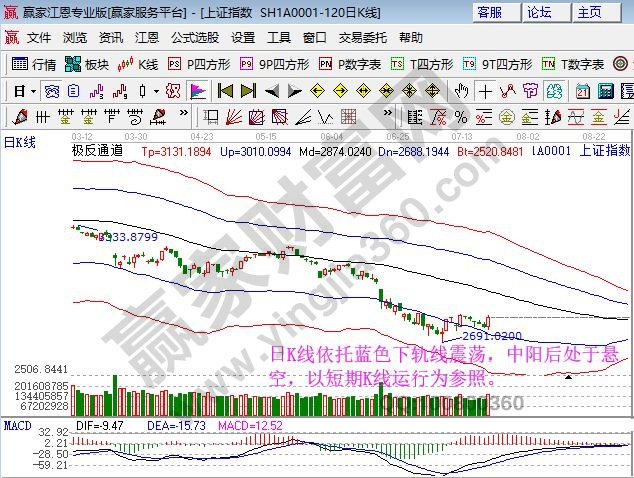The width and height of the screenshot is (634, 478).
Task: Jump to the last bar (skip-to-end arrow)
Action: (x=248, y=91)
